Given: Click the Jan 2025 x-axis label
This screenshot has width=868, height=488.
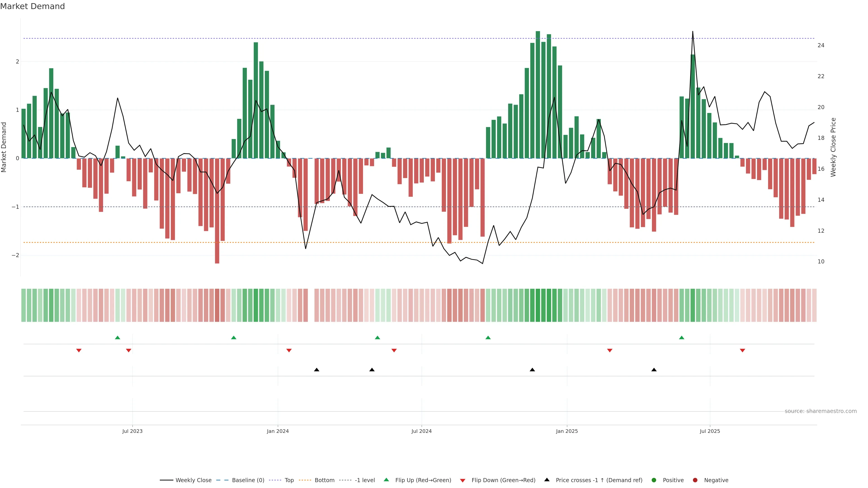Looking at the screenshot, I should pos(567,431).
